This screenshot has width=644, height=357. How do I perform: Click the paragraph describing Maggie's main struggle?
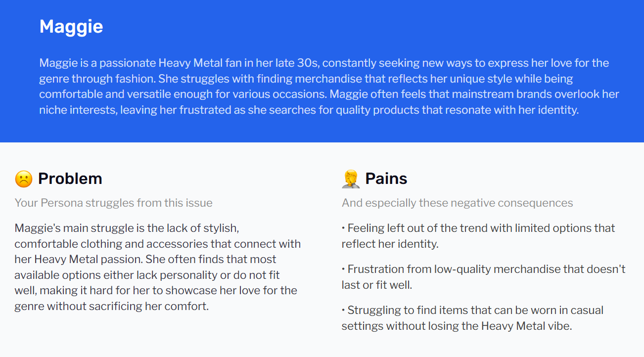(158, 267)
